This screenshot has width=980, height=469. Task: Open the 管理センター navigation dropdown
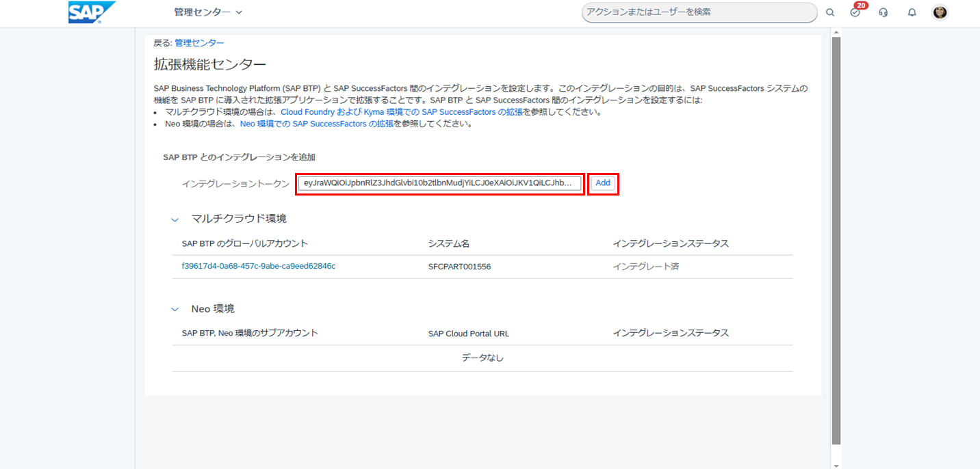[208, 12]
